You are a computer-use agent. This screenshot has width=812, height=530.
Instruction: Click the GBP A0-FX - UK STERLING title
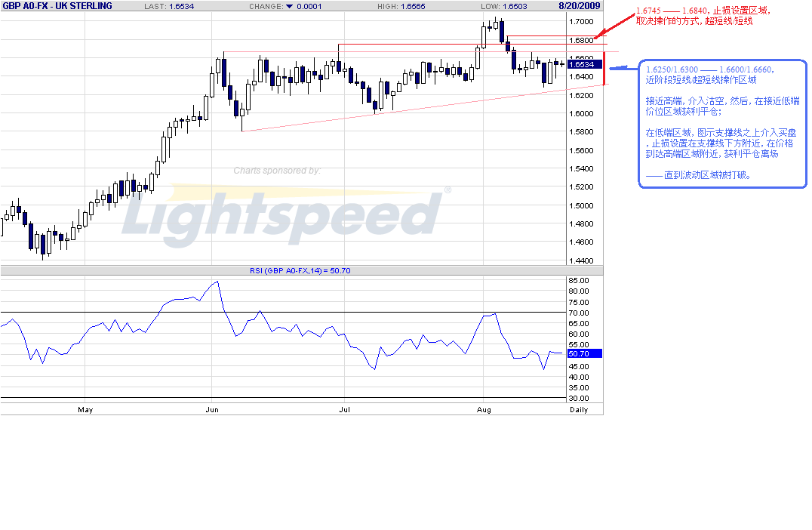tap(57, 6)
